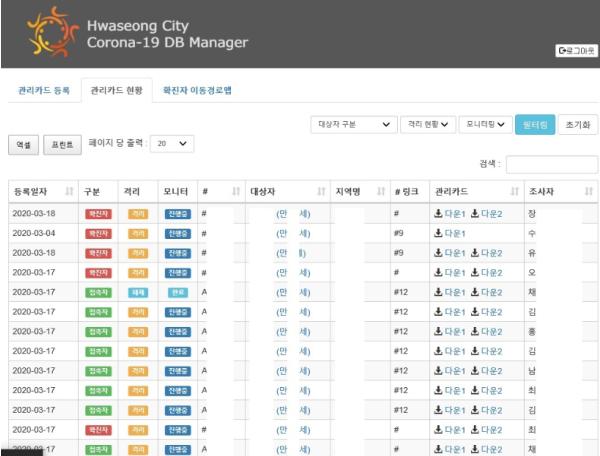Screen dimensions: 600x456
Task: Sort table by 등록일자 column sort icon
Action: 69,190
